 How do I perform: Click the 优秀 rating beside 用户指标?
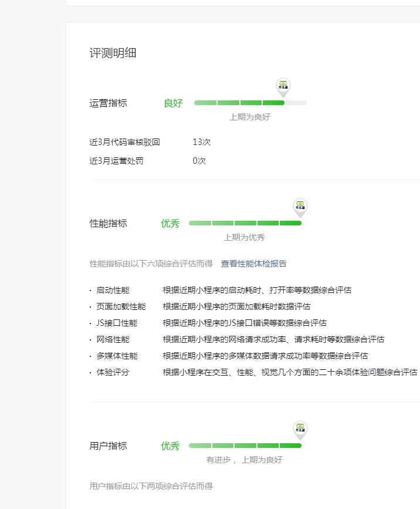click(x=170, y=446)
